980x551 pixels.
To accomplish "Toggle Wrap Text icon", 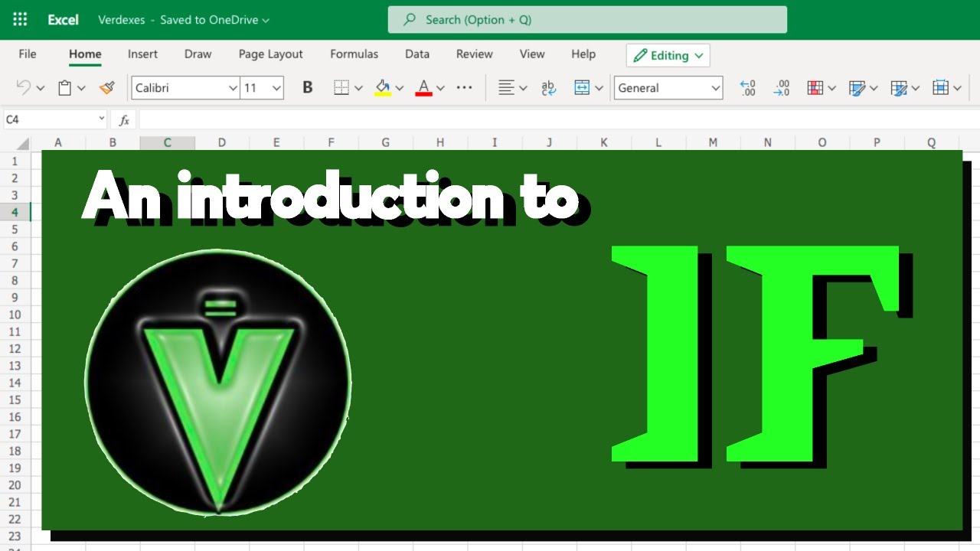I will 548,88.
